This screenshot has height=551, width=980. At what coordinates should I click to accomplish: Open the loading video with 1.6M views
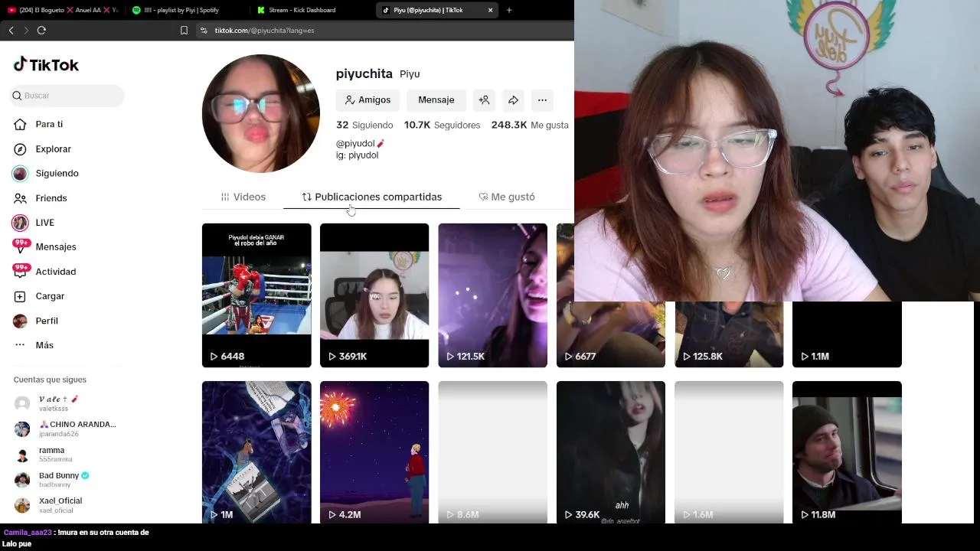tap(729, 452)
